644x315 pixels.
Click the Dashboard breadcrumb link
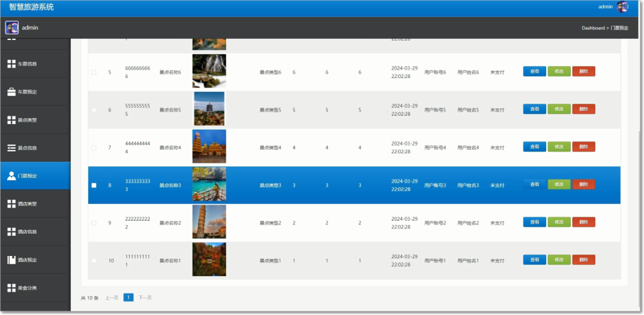[x=593, y=28]
